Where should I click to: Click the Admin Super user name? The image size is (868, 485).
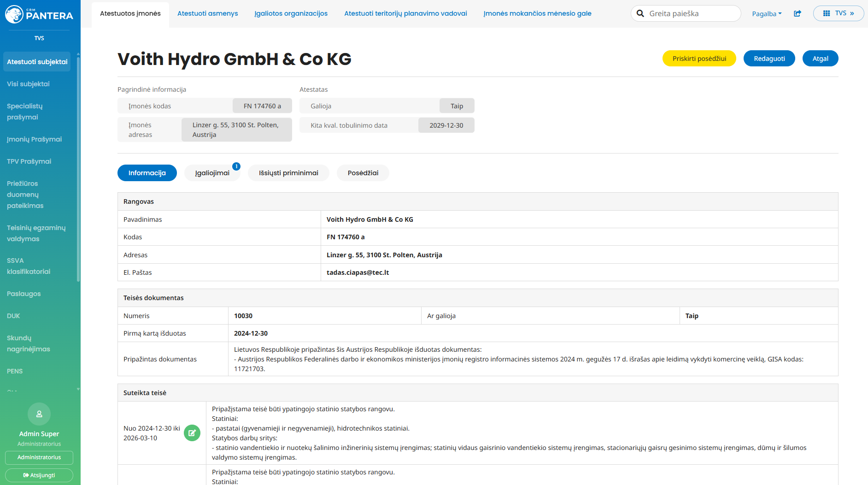coord(39,434)
